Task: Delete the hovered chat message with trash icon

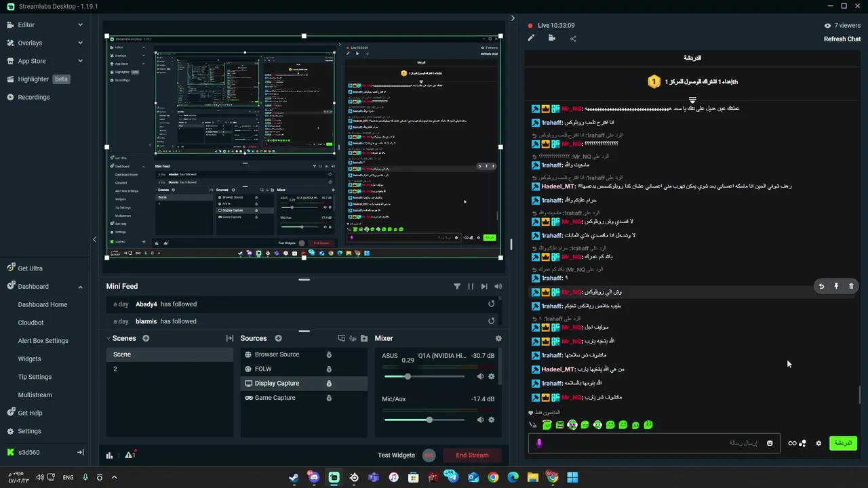Action: [851, 286]
